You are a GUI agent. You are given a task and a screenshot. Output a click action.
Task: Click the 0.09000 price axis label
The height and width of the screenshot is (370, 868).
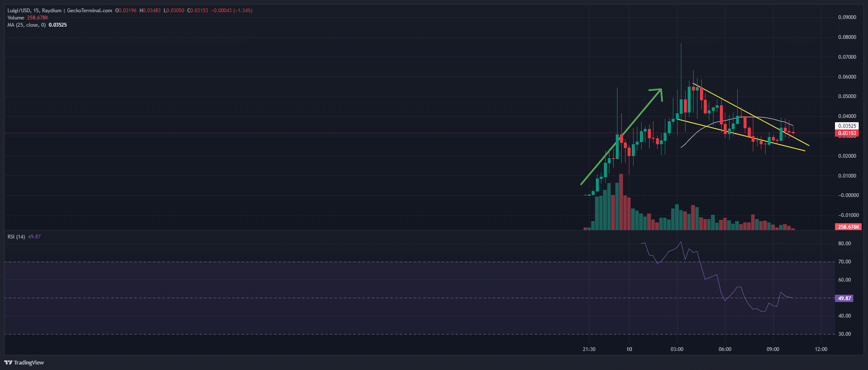pos(847,17)
